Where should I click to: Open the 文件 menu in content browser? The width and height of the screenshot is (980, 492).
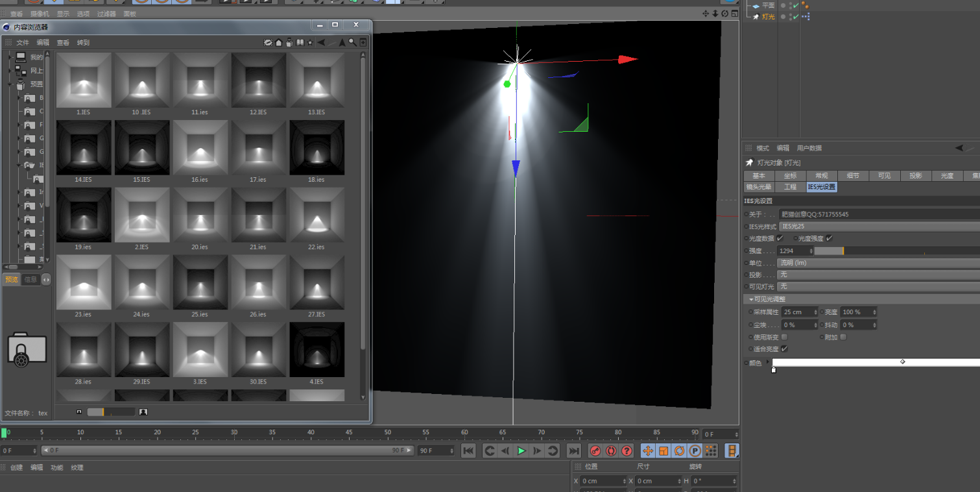[23, 42]
